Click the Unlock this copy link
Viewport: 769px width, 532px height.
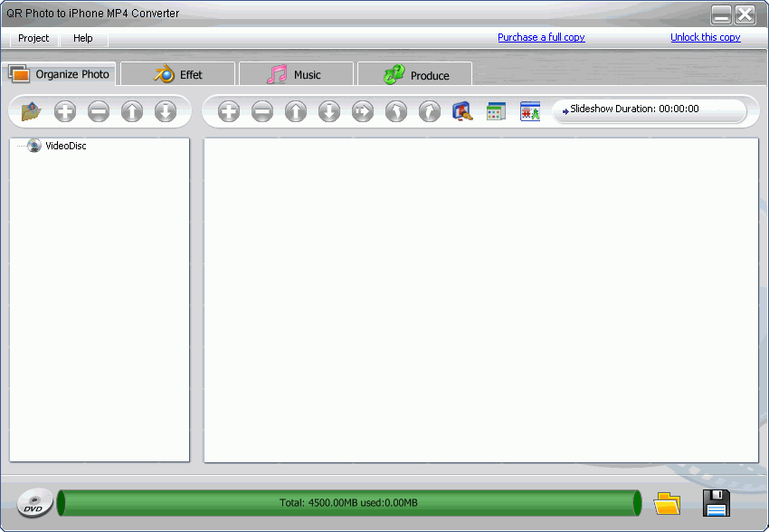point(706,37)
